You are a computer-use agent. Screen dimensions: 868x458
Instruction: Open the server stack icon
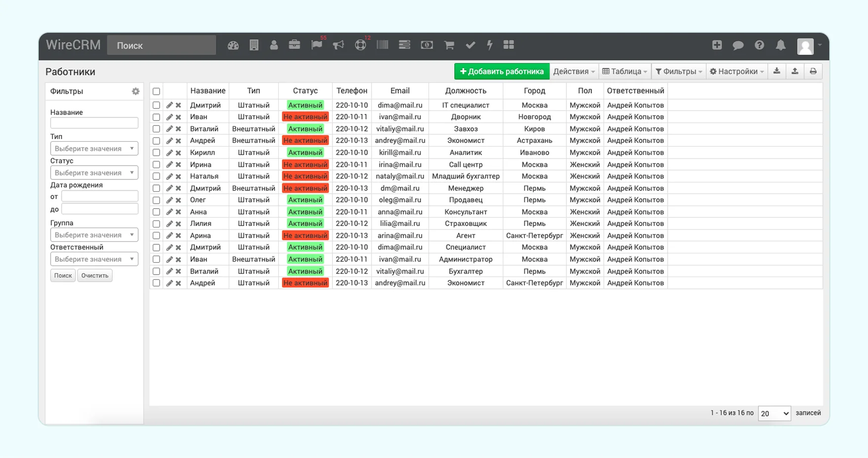coord(404,45)
